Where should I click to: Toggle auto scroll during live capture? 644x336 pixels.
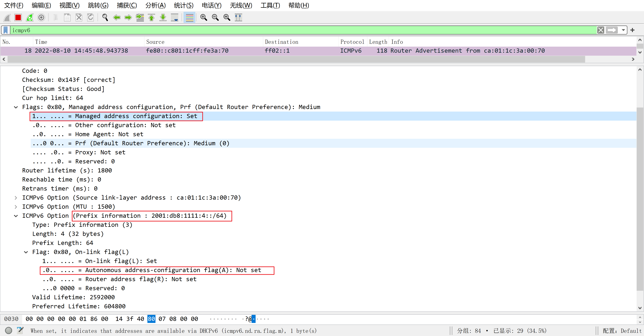(174, 17)
